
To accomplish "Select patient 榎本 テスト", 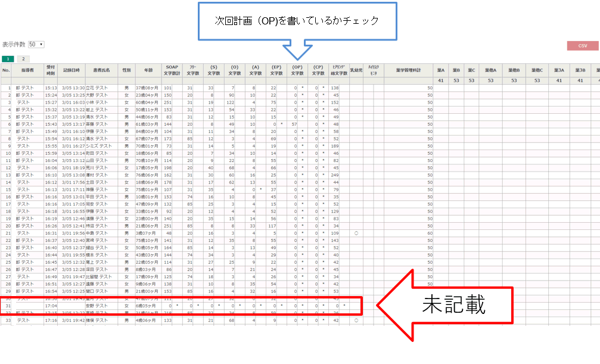I will [x=97, y=255].
